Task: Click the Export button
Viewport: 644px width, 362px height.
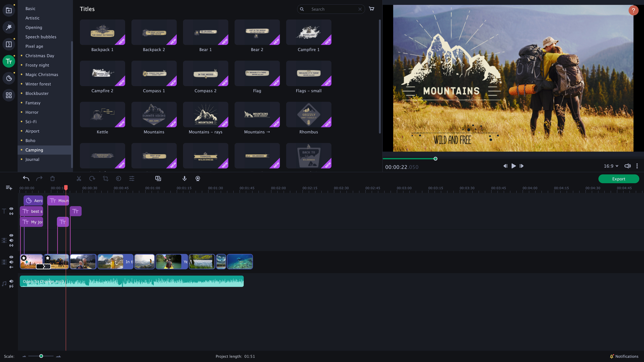Action: [619, 179]
